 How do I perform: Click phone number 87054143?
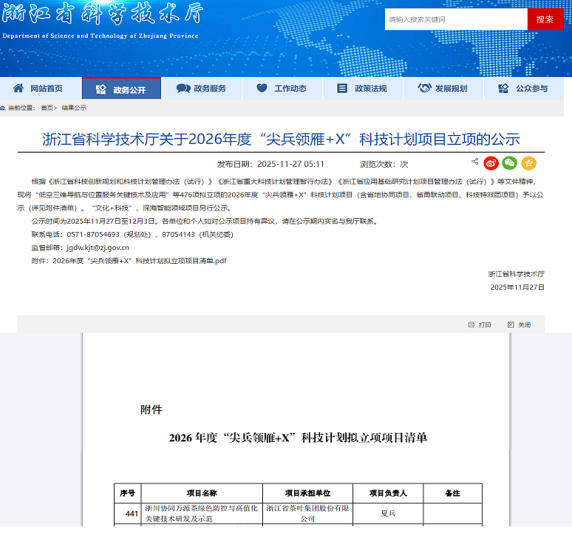coord(178,234)
